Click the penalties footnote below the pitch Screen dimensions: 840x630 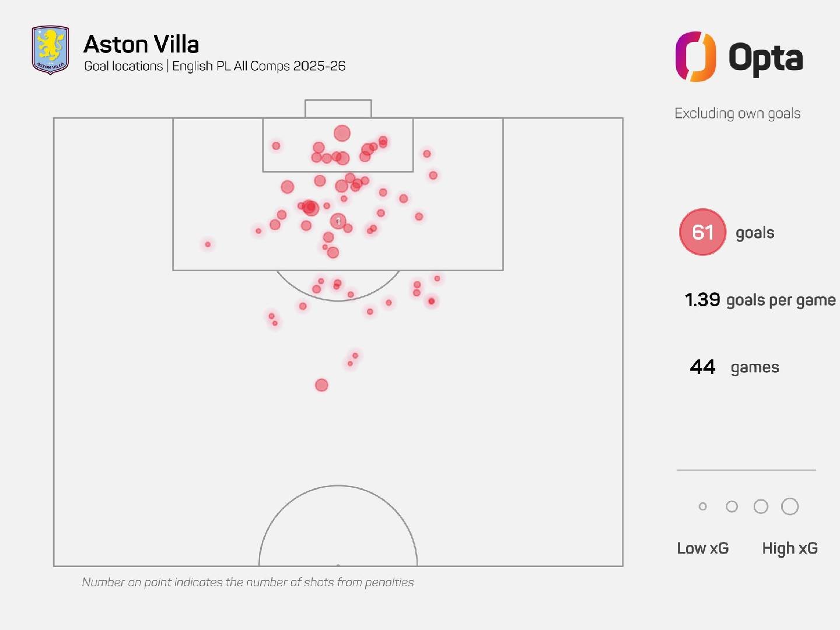tap(248, 582)
